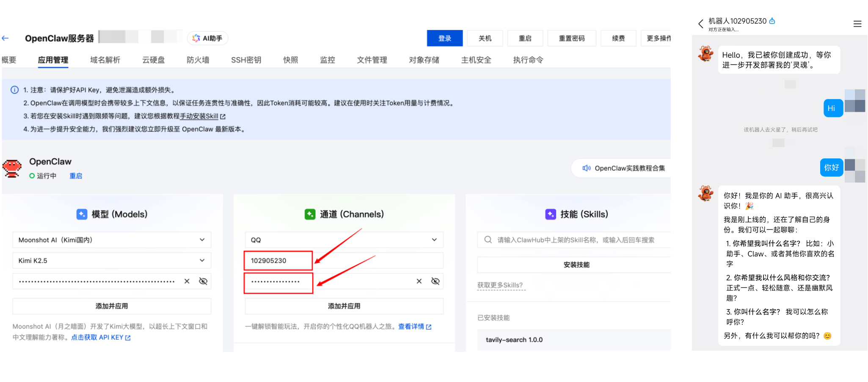Click the masked QQ channel secret field

[344, 281]
